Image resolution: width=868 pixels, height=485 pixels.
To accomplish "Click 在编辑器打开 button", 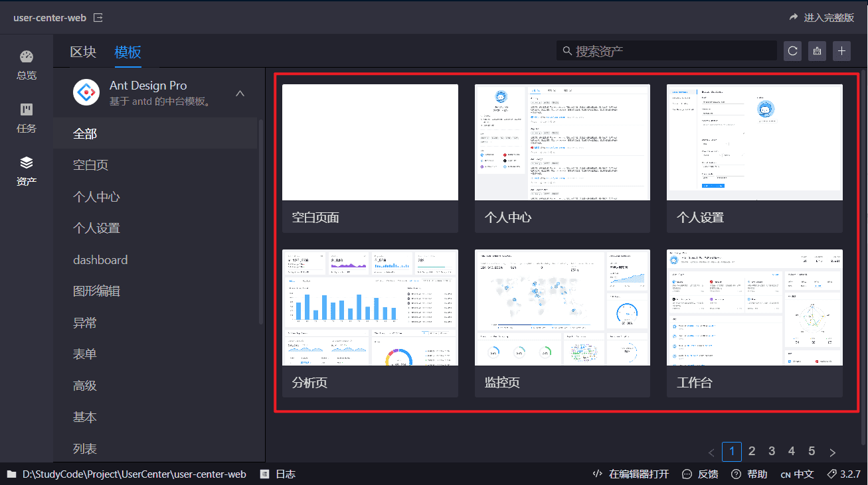I will pyautogui.click(x=631, y=474).
